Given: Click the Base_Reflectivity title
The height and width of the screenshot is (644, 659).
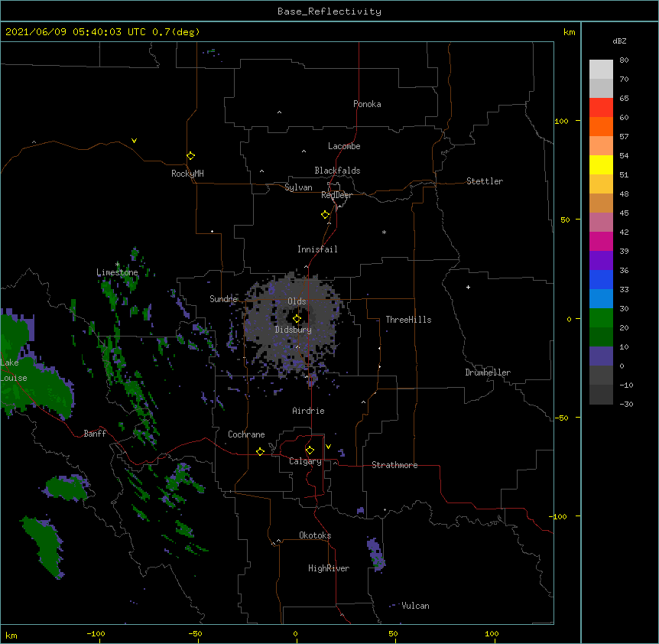Looking at the screenshot, I should click(x=329, y=11).
